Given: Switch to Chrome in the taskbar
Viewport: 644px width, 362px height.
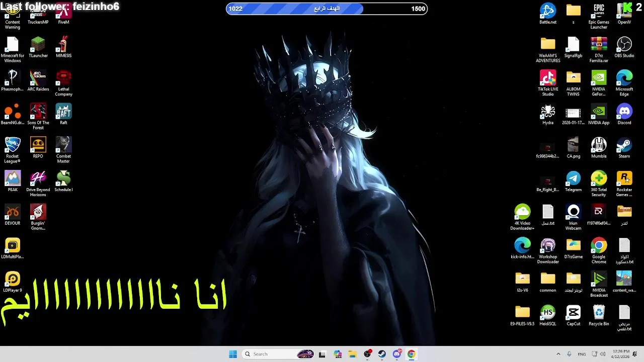Looking at the screenshot, I should 412,354.
